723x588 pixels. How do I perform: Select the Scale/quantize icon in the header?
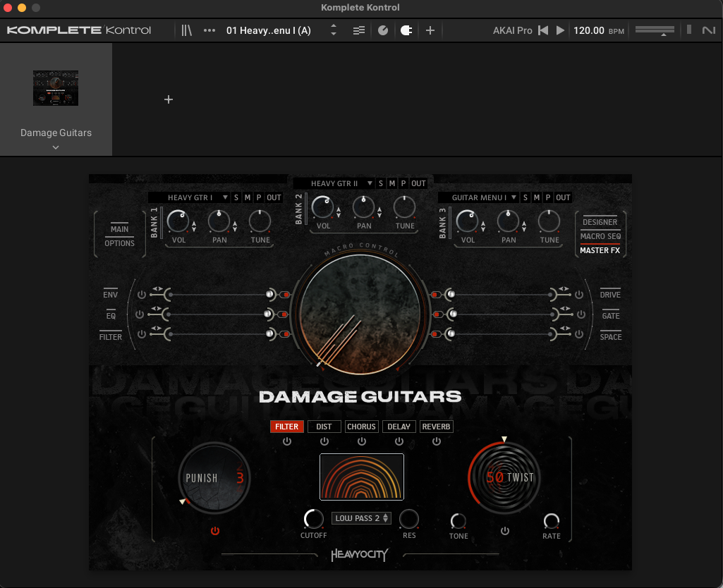(382, 30)
